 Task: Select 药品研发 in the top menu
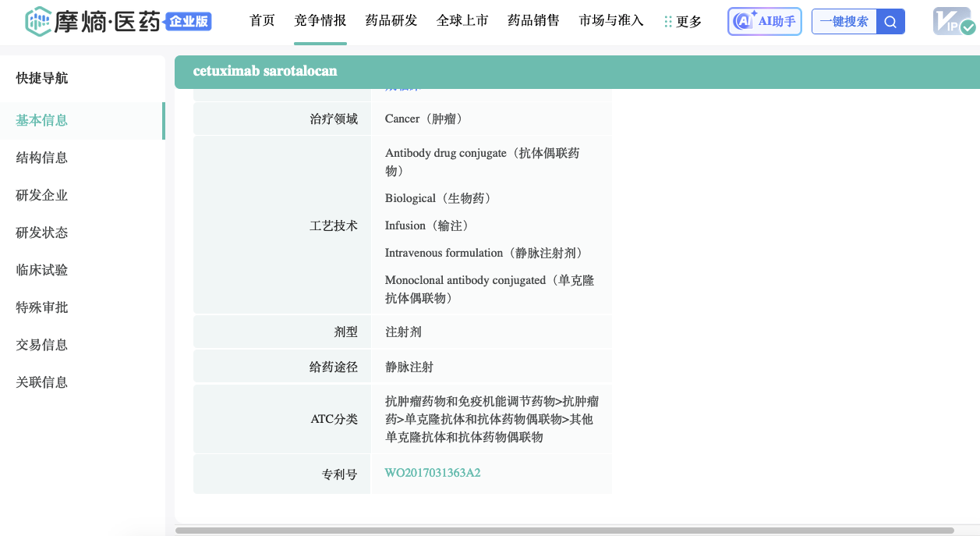(391, 21)
